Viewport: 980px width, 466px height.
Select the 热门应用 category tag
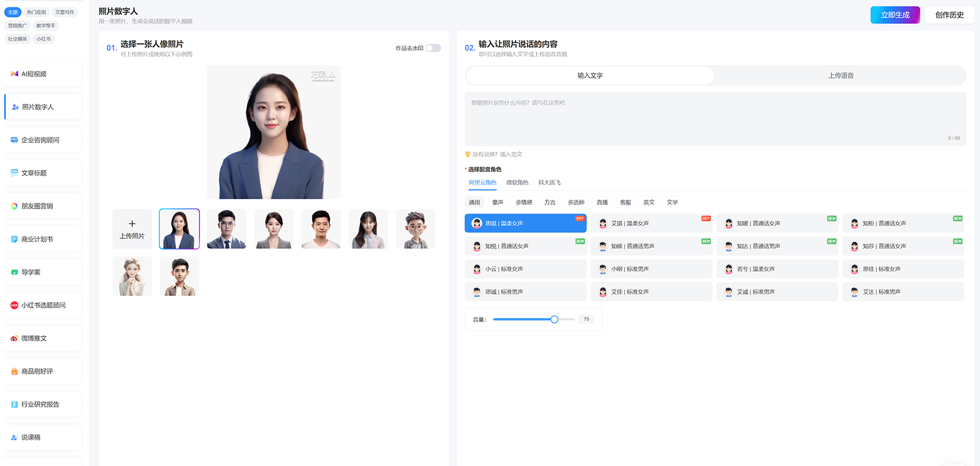[36, 12]
